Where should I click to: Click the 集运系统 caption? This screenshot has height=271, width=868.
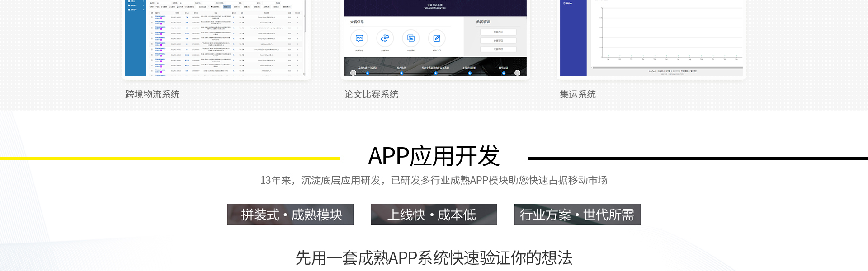click(x=578, y=94)
